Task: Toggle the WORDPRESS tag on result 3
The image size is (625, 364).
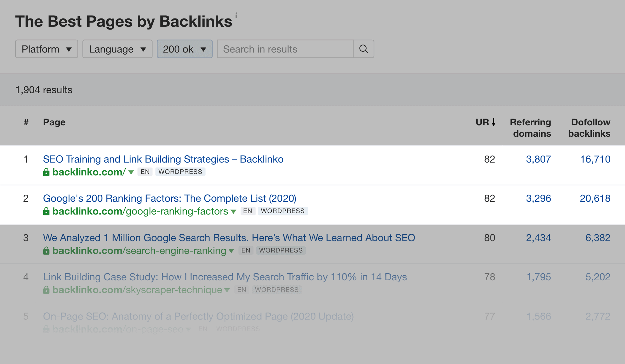Action: coord(281,250)
